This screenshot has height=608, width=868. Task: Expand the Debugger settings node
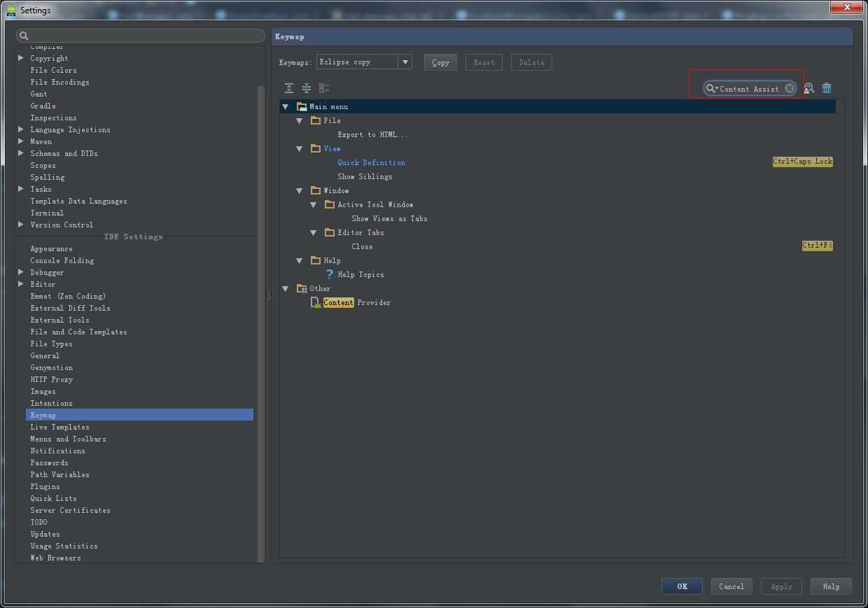21,272
